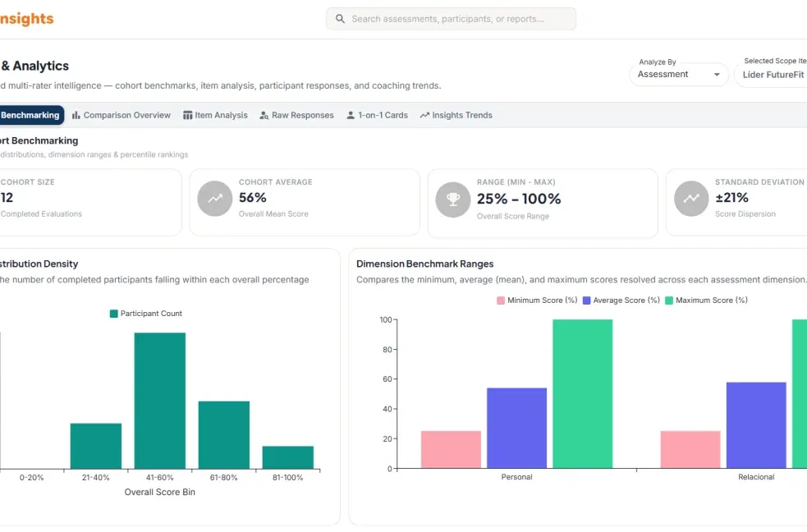This screenshot has height=532, width=807.
Task: Focus the search assessments input field
Action: (x=451, y=19)
